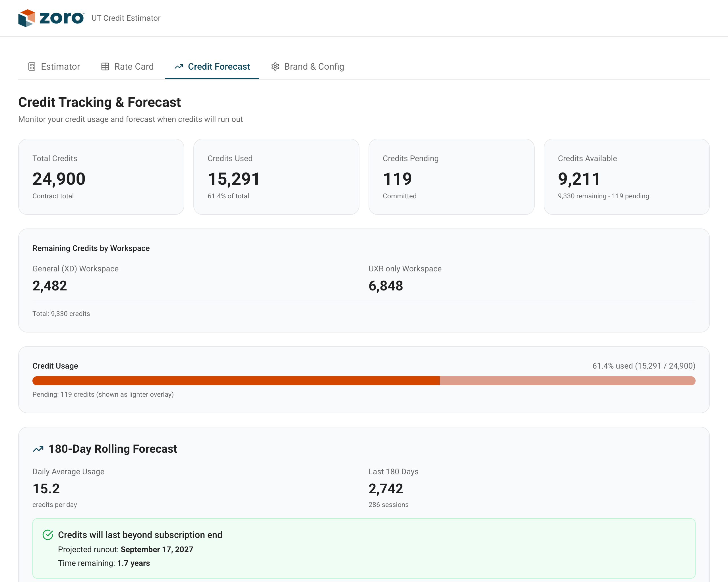Image resolution: width=728 pixels, height=582 pixels.
Task: Click the Zoro cube logo
Action: point(27,18)
